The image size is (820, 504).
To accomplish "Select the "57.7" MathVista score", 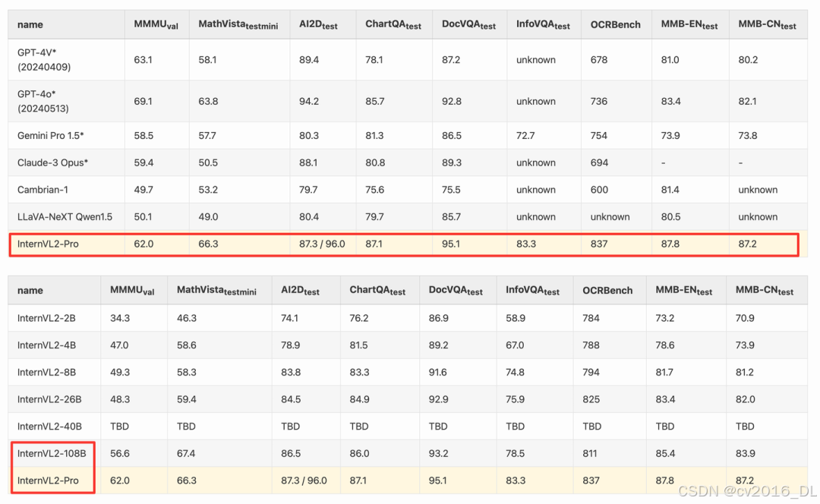I will (x=207, y=135).
